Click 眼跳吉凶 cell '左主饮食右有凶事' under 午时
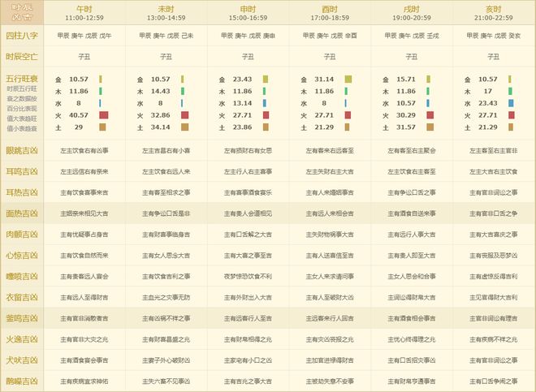The image size is (536, 392). (x=84, y=151)
